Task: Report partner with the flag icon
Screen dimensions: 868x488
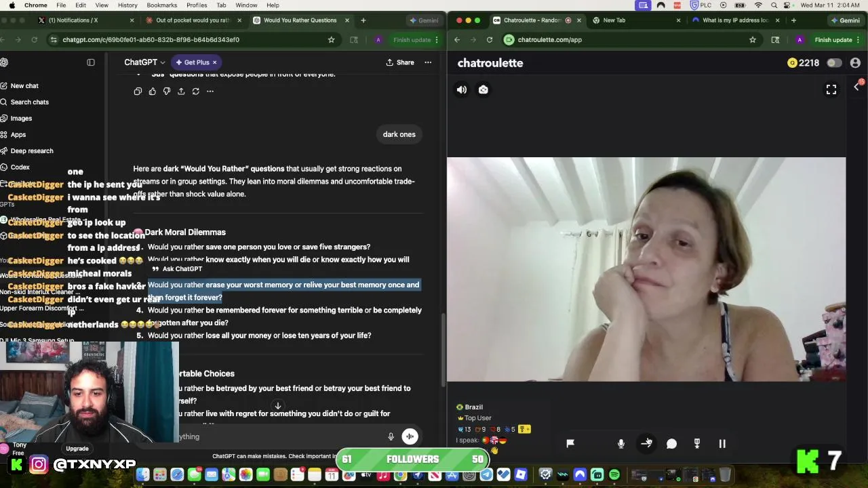Action: coord(570,443)
